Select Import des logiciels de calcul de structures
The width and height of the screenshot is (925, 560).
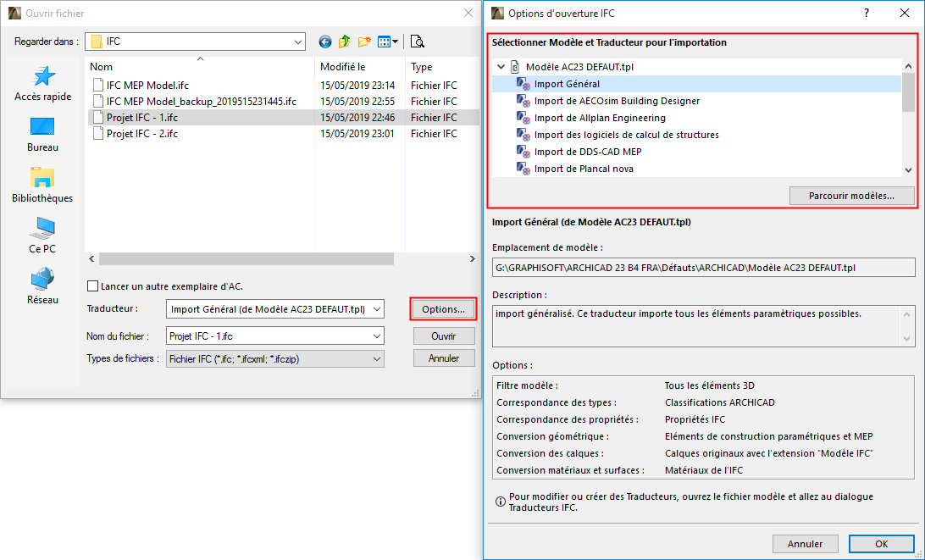tap(627, 135)
